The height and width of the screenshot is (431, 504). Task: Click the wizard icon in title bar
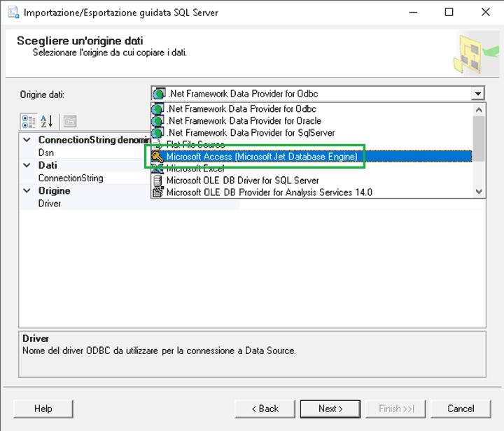click(x=13, y=12)
